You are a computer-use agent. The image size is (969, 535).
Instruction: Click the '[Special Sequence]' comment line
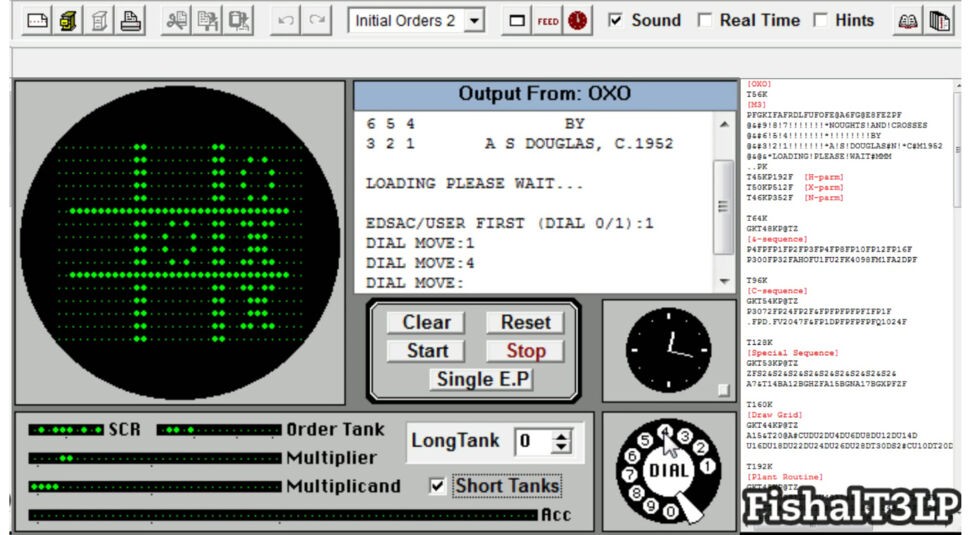(x=792, y=353)
